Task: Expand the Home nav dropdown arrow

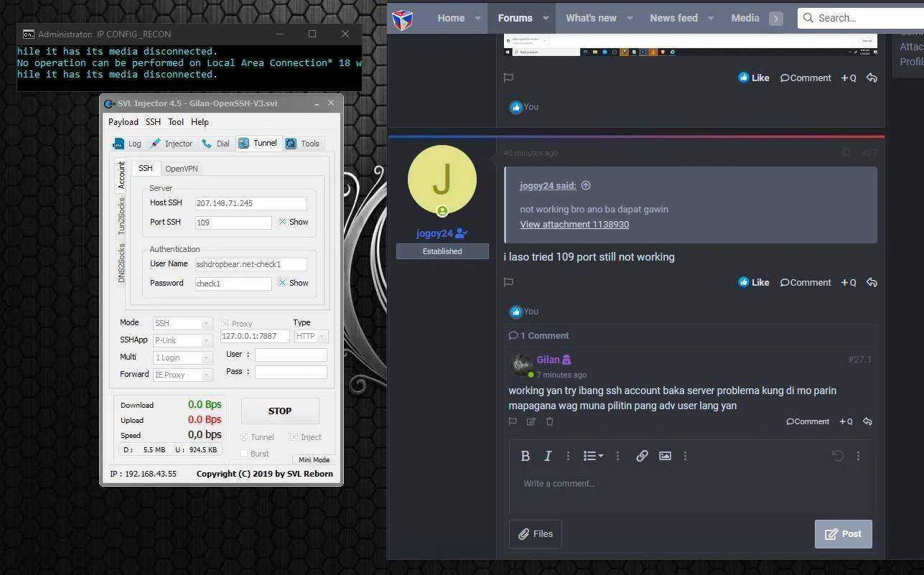Action: (x=477, y=19)
